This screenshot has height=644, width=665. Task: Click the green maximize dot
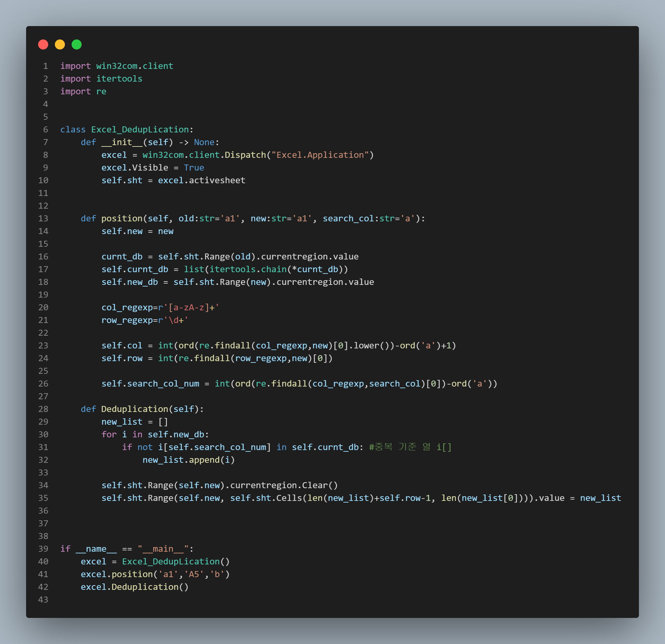[x=77, y=44]
